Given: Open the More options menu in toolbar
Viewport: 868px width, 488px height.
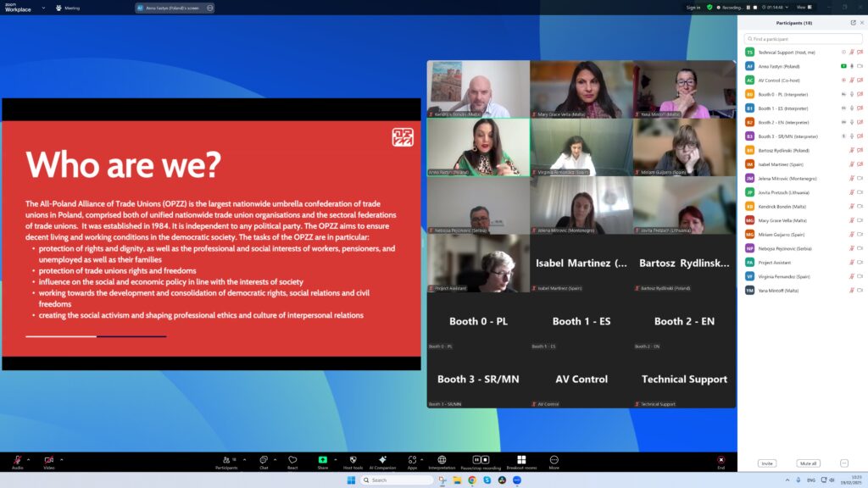Looking at the screenshot, I should tap(554, 460).
